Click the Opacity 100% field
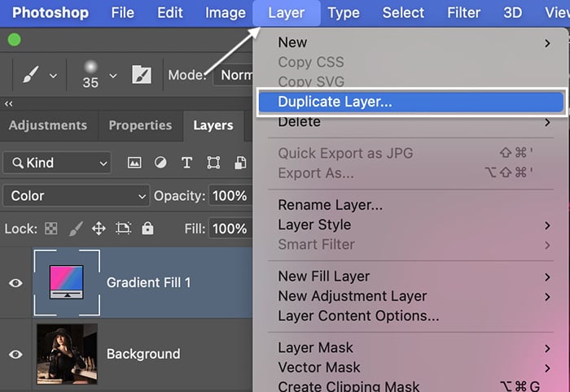The width and height of the screenshot is (570, 392). pyautogui.click(x=230, y=196)
